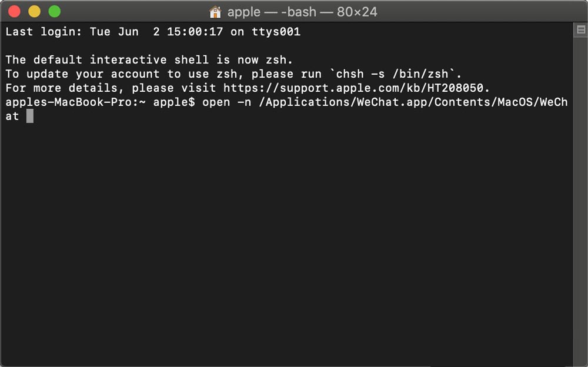Click the empty terminal area below the prompt
Screen dimensions: 588x367
pos(287,240)
